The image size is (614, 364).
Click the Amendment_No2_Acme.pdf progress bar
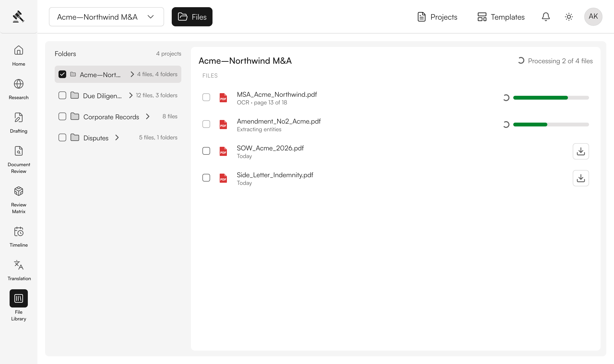(551, 125)
